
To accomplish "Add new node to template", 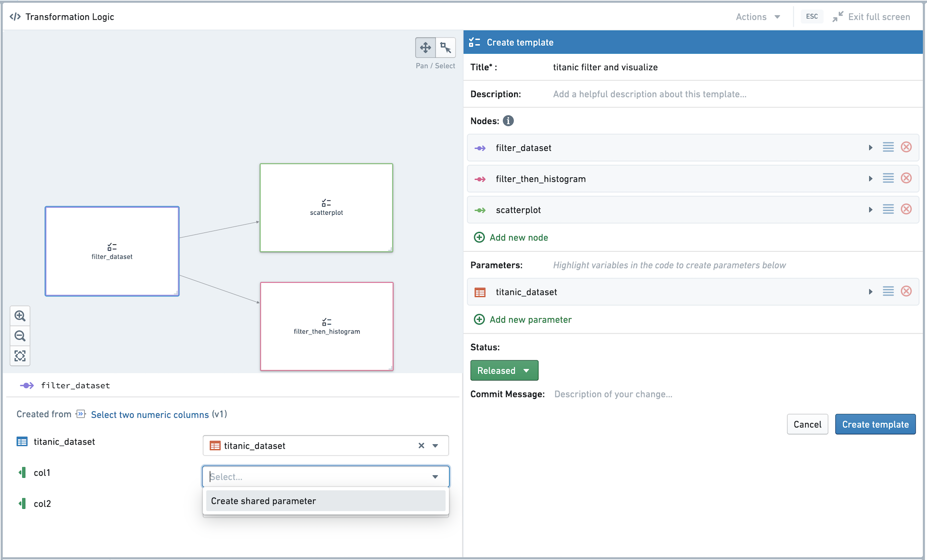I will pos(511,237).
